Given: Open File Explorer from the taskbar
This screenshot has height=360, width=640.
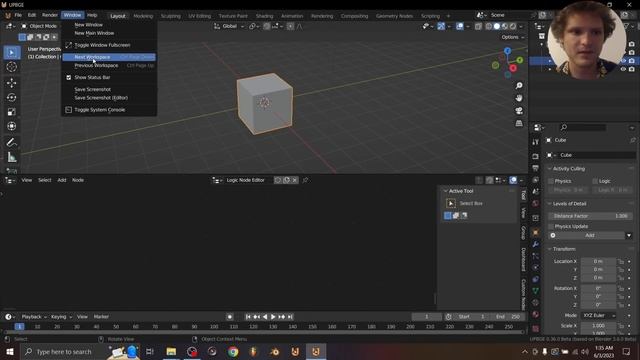Looking at the screenshot, I should 171,351.
